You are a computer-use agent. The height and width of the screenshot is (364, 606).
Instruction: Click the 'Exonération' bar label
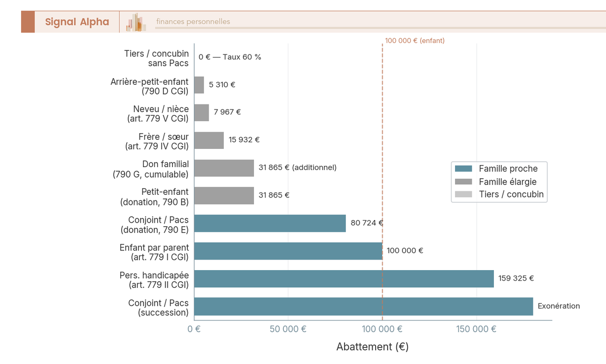pos(559,306)
